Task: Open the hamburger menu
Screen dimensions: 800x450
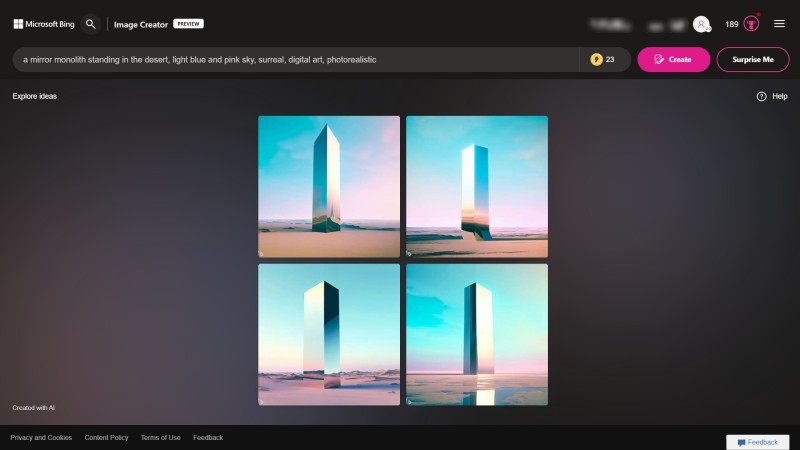Action: point(779,23)
